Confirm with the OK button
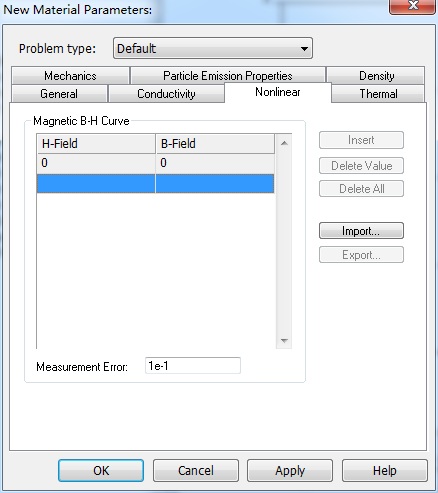Viewport: 438px width, 493px height. 101,470
